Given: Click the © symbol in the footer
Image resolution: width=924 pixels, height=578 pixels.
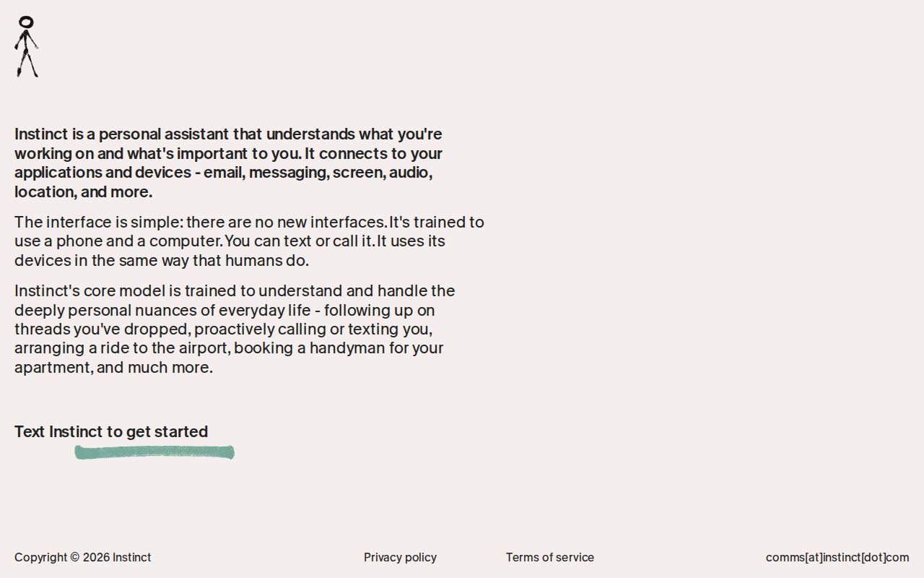Looking at the screenshot, I should point(75,557).
